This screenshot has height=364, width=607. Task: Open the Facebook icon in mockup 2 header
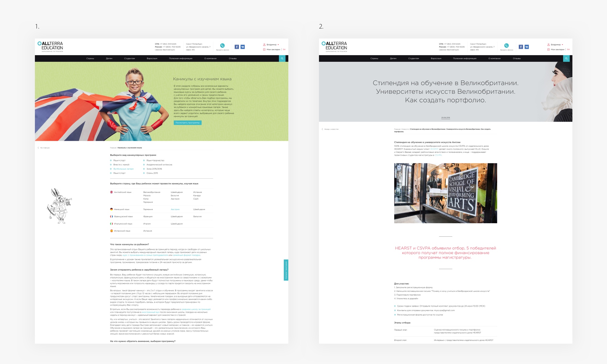pyautogui.click(x=521, y=47)
